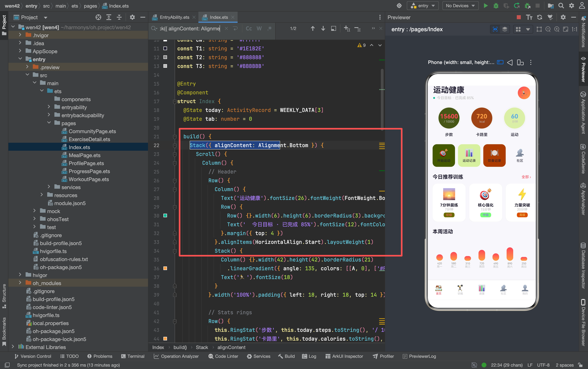
Task: Open the PreviewerLog tab
Action: pos(419,356)
